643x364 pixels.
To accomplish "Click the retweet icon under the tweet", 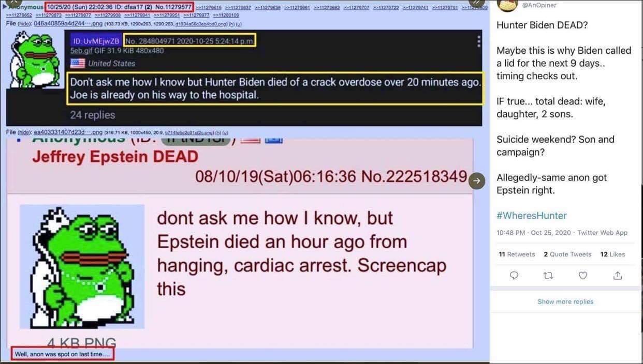I will tap(548, 276).
